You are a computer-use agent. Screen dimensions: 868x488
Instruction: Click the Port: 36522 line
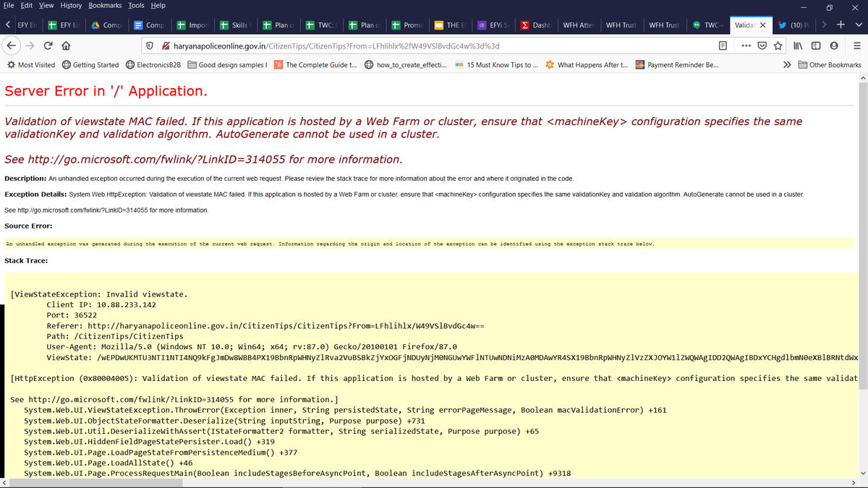(x=72, y=315)
